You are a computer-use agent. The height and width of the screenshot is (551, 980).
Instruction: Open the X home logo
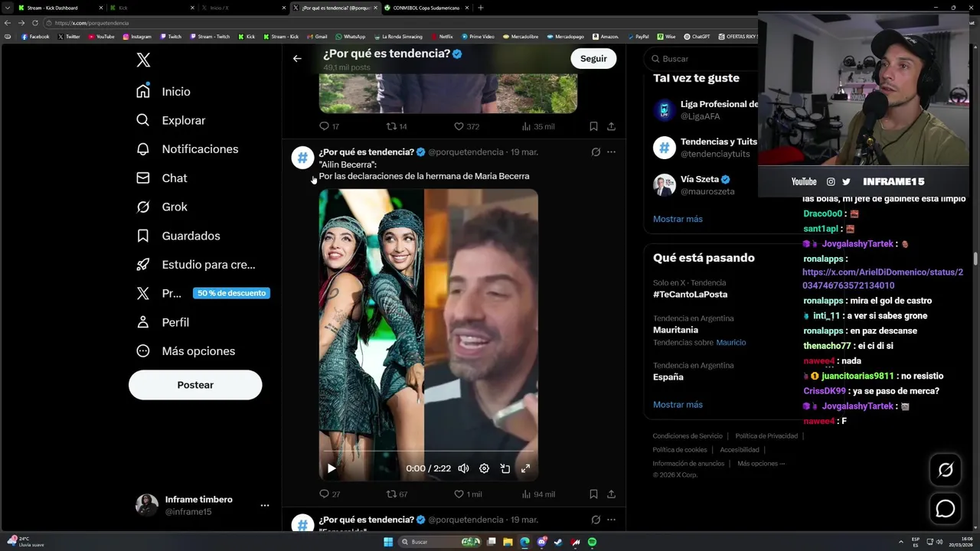[x=143, y=60]
